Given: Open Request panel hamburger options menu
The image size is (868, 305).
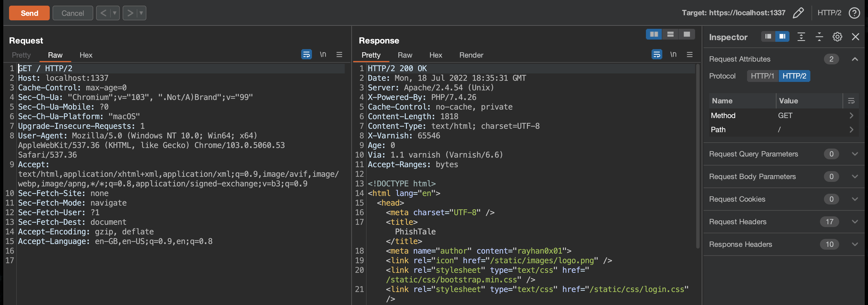Looking at the screenshot, I should (x=339, y=55).
